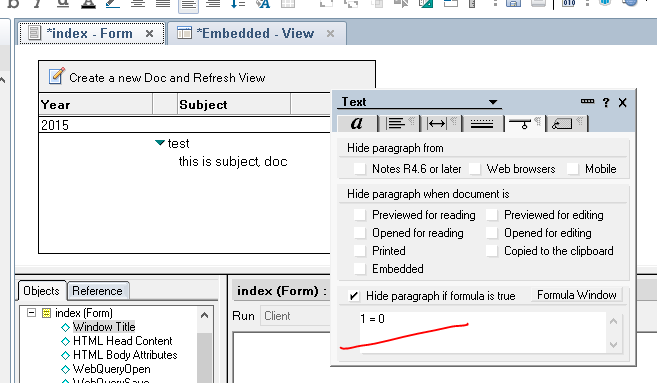Open the Paragraph Hide When tab
The height and width of the screenshot is (383, 657).
(x=524, y=123)
